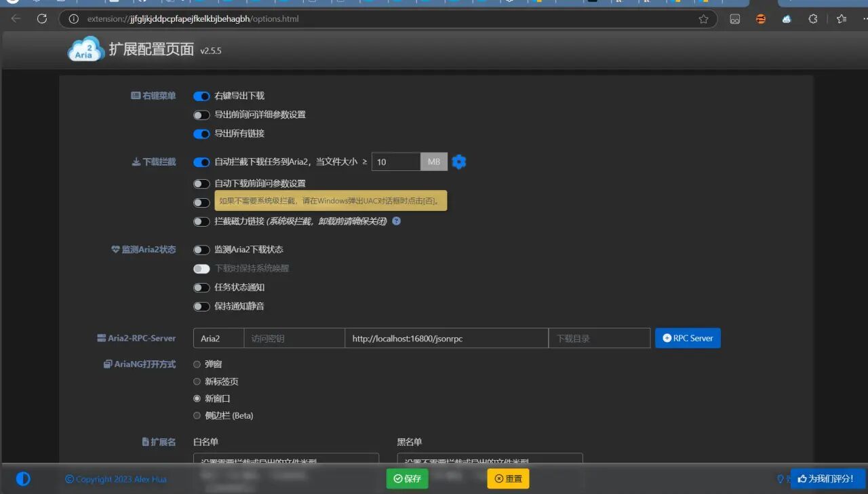Select 新标签页 radio option

[x=197, y=381]
